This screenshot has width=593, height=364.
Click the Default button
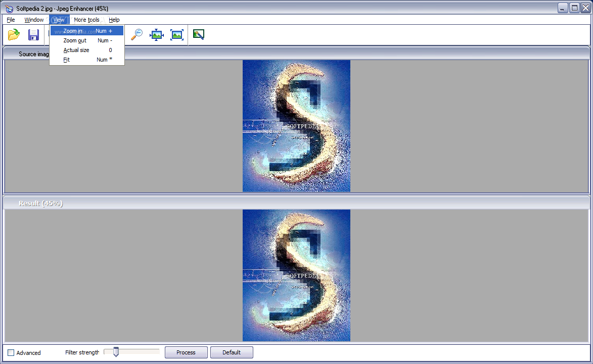click(x=232, y=352)
